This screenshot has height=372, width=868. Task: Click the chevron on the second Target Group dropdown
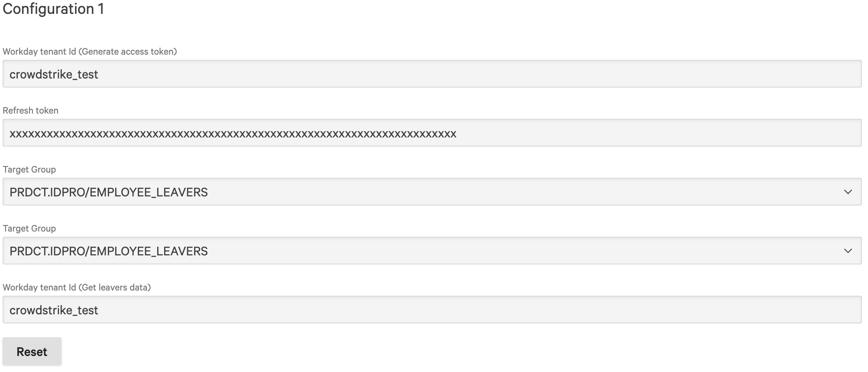pos(848,251)
